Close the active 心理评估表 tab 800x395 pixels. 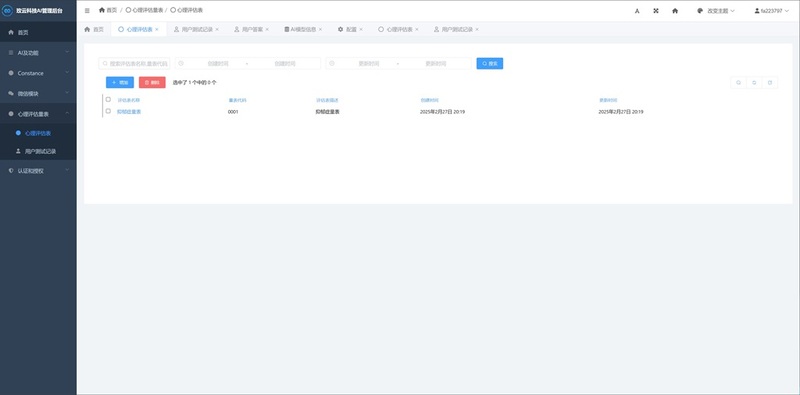[157, 29]
